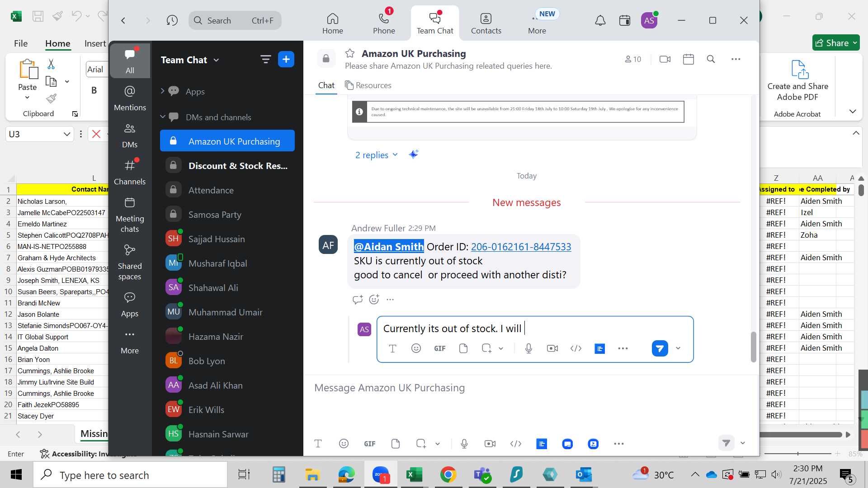The width and height of the screenshot is (868, 488).
Task: Open the More tab in Zoom
Action: coord(537,23)
